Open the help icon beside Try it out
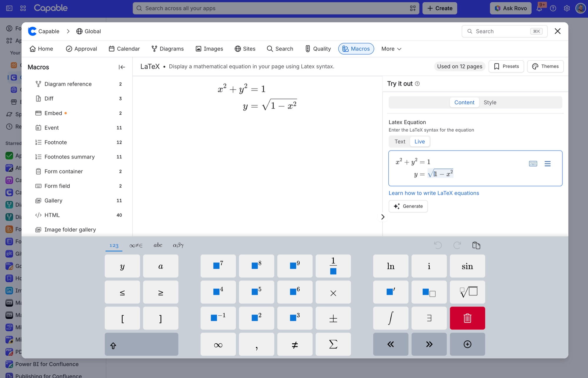Viewport: 588px width, 378px height. click(x=417, y=84)
